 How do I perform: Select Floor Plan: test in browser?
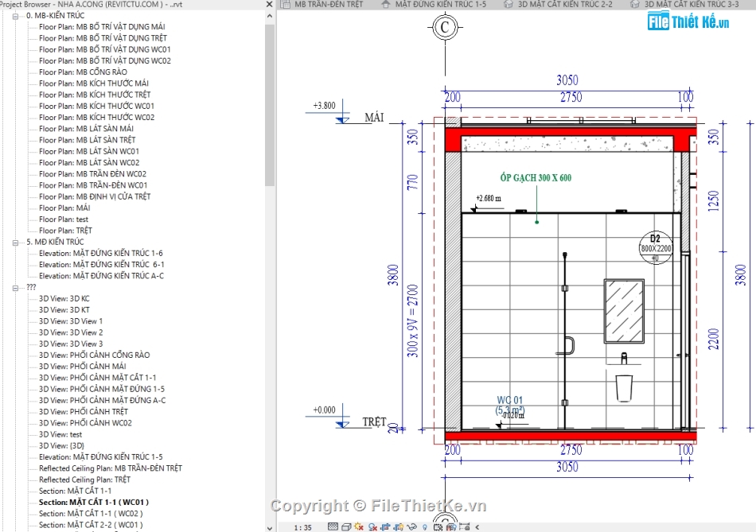pos(64,219)
